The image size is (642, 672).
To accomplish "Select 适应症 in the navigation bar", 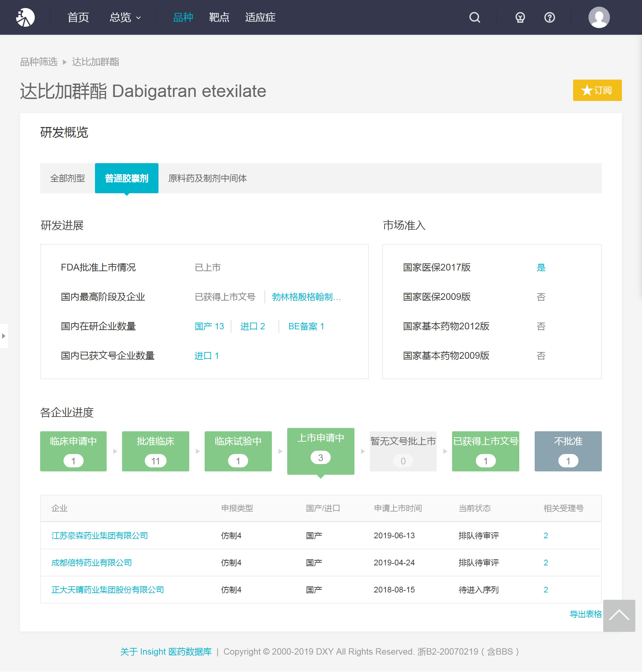I will click(x=260, y=17).
